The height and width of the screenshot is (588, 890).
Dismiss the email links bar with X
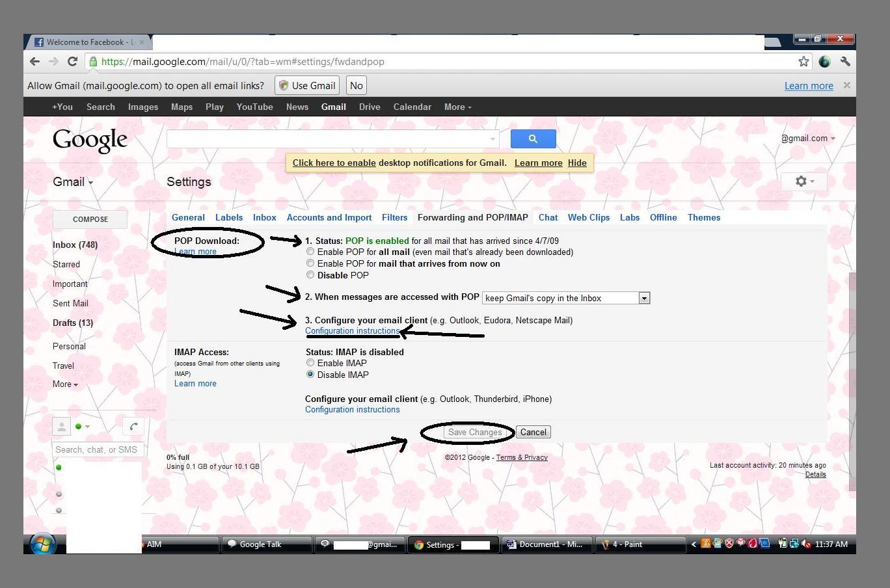point(846,85)
